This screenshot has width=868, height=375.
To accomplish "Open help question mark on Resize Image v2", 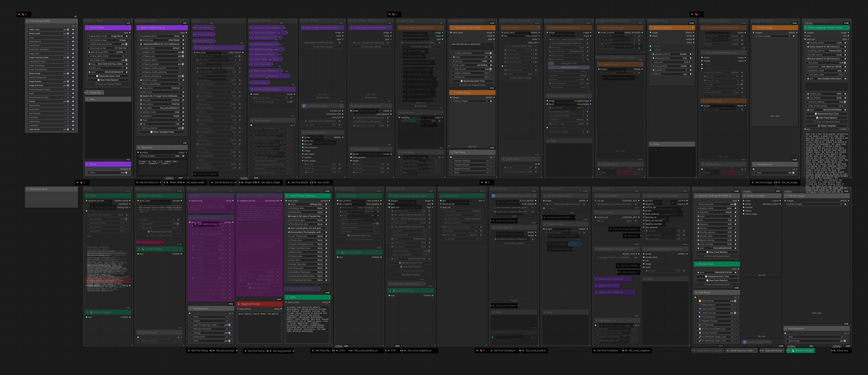I will (x=693, y=28).
